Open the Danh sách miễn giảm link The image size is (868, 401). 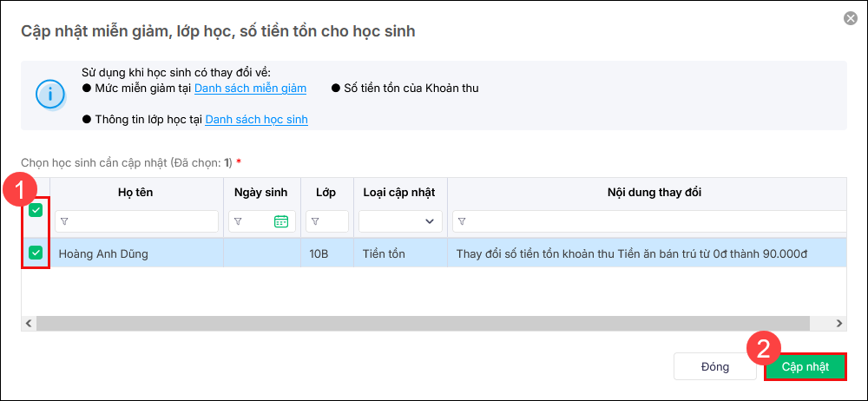[x=251, y=88]
